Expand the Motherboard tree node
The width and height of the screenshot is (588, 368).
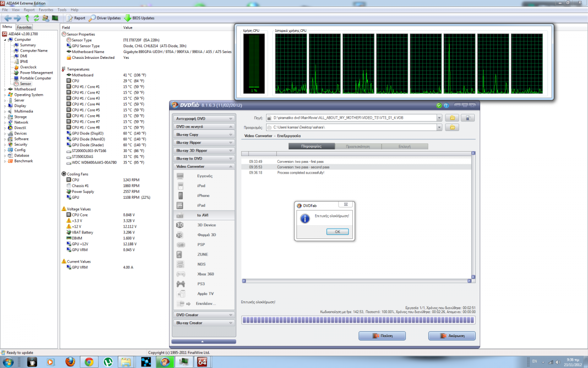5,89
